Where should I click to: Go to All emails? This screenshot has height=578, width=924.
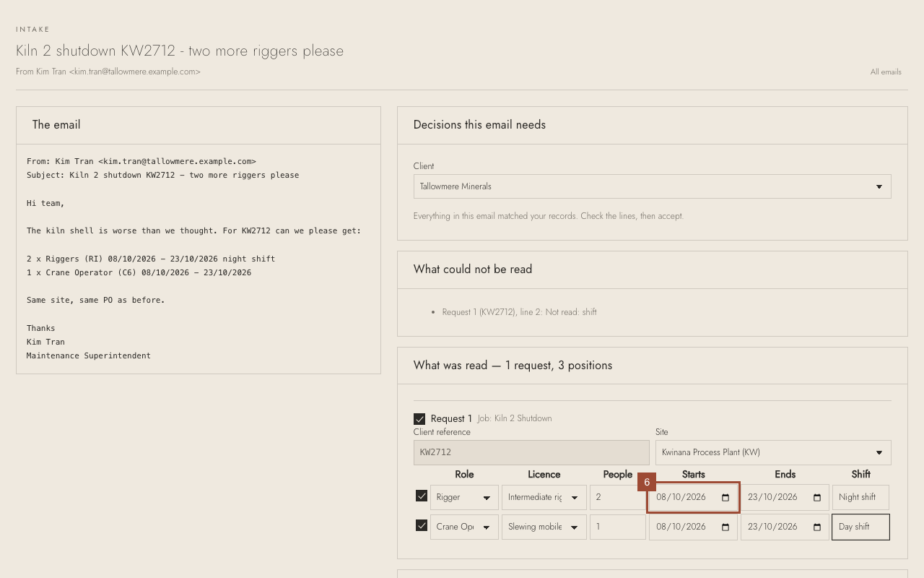(x=886, y=72)
